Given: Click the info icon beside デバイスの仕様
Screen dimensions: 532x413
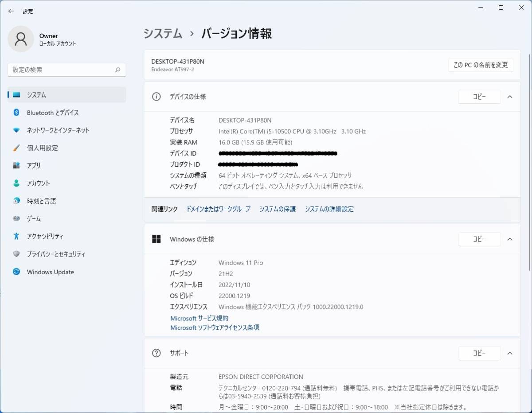Looking at the screenshot, I should [x=156, y=97].
